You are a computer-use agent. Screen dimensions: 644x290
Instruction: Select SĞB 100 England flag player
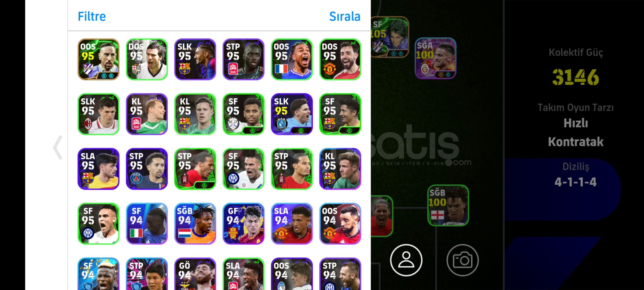click(448, 205)
